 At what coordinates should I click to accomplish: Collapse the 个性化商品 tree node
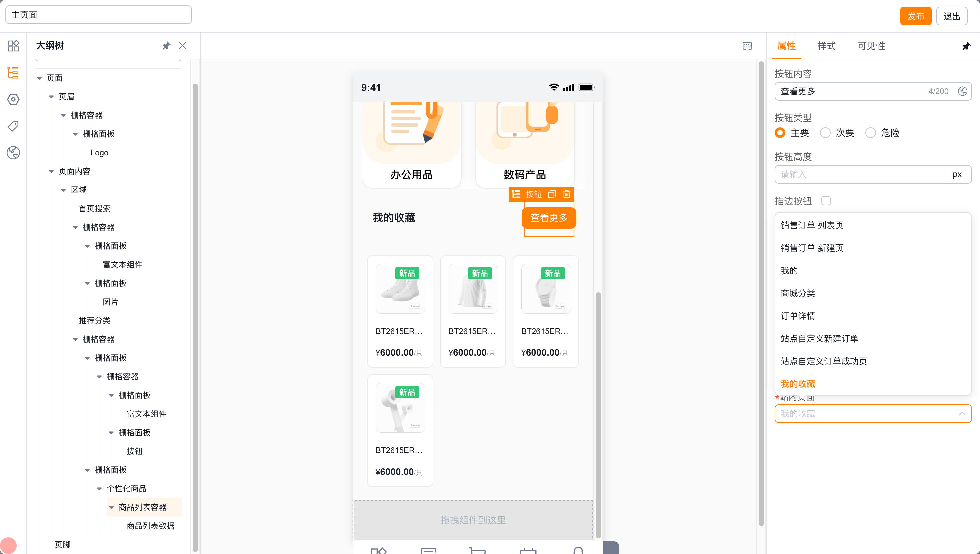[x=99, y=489]
